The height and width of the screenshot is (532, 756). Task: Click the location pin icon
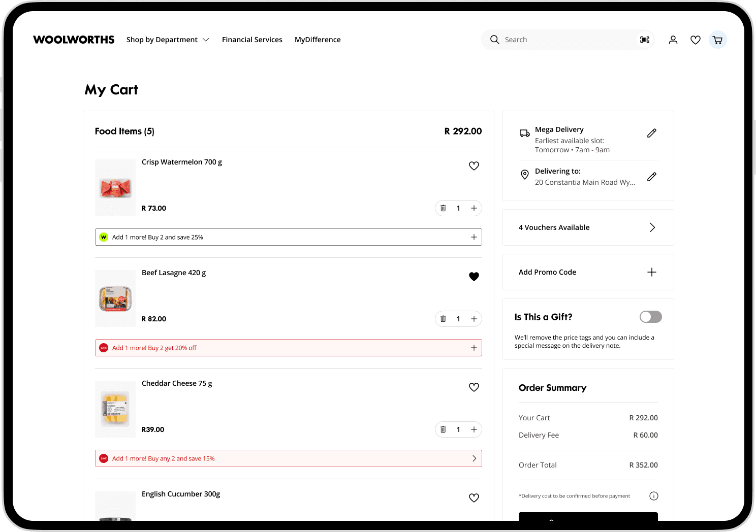[525, 175]
